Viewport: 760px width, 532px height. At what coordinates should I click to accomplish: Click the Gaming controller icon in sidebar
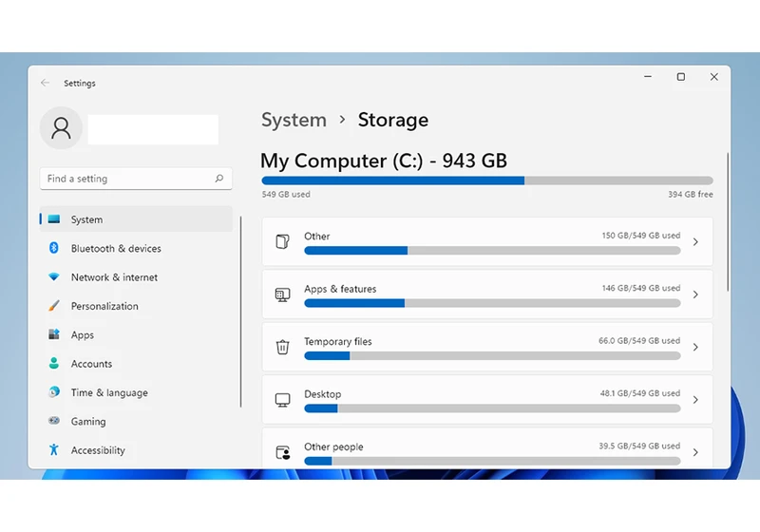54,421
